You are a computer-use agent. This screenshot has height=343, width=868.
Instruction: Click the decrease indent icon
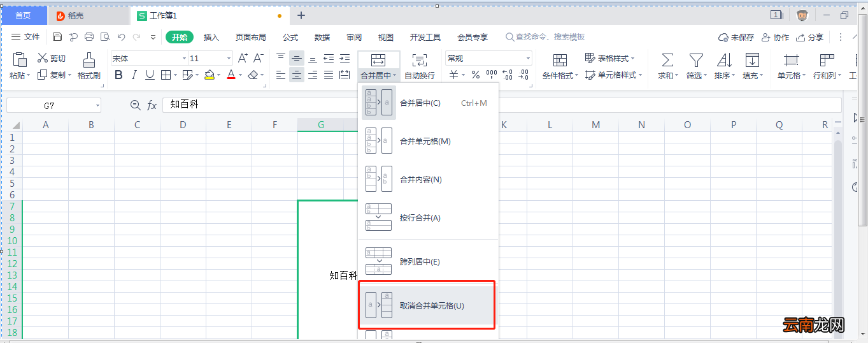[329, 58]
